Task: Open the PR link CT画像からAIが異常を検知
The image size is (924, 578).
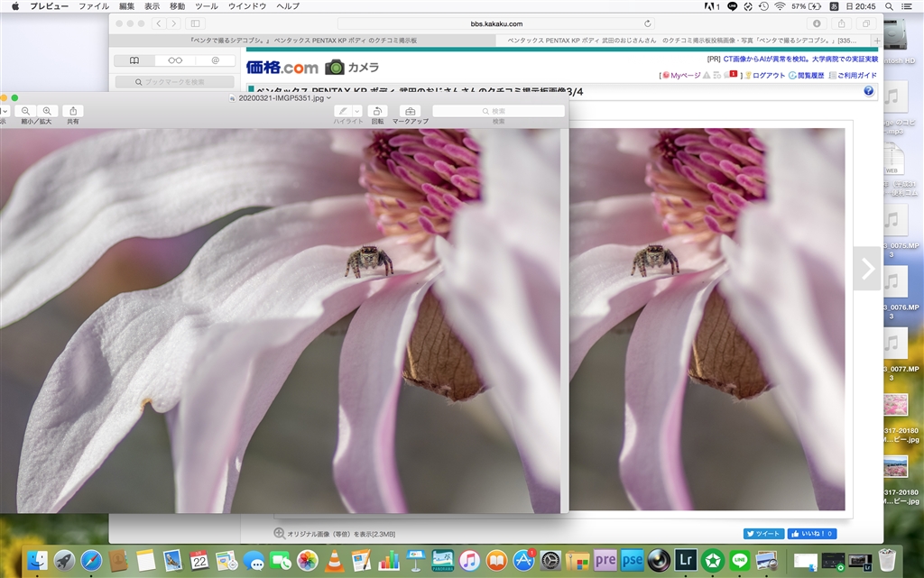Action: [x=800, y=59]
